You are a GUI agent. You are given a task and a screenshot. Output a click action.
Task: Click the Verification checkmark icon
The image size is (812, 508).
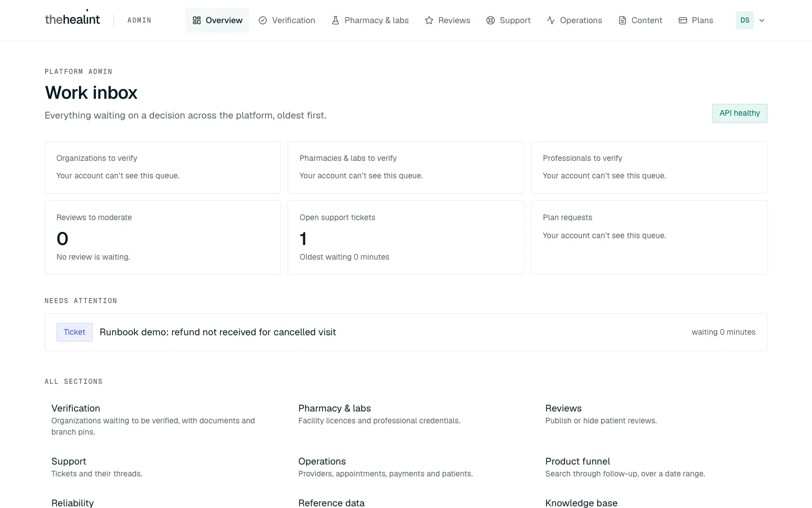[x=263, y=20]
